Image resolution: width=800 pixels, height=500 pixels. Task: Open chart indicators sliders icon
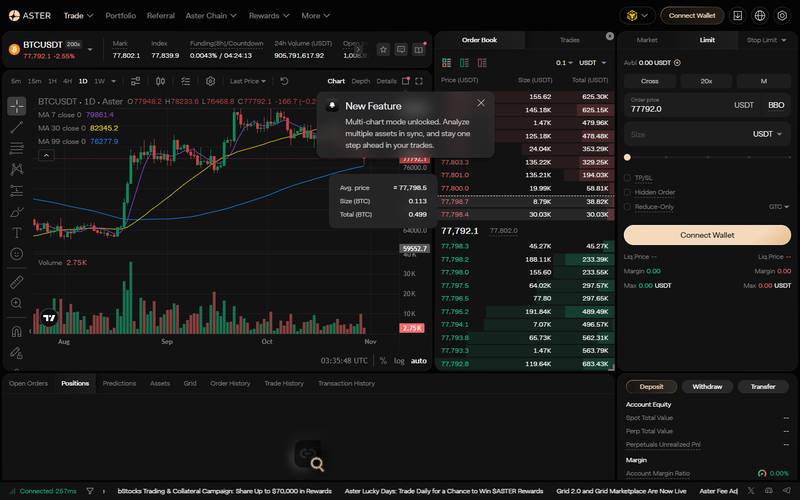(x=135, y=81)
